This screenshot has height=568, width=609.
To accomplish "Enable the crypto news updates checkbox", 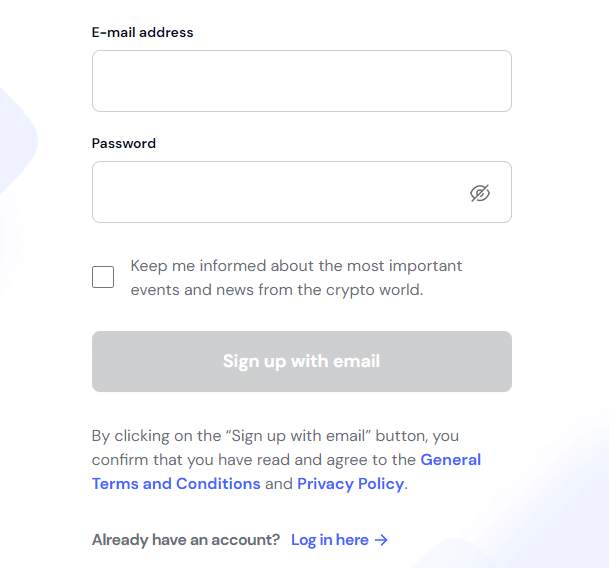I will click(x=103, y=277).
